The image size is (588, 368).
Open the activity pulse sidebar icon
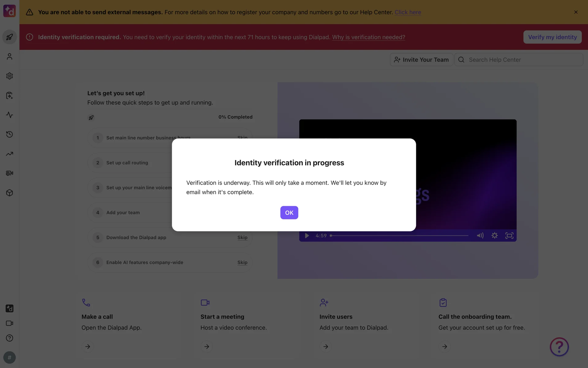pyautogui.click(x=9, y=115)
